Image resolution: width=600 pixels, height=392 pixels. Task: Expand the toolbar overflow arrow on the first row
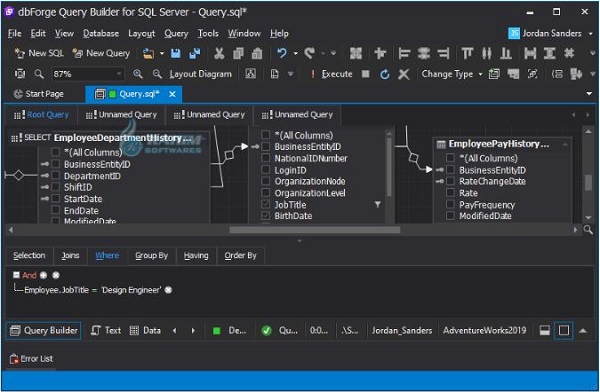[x=592, y=53]
